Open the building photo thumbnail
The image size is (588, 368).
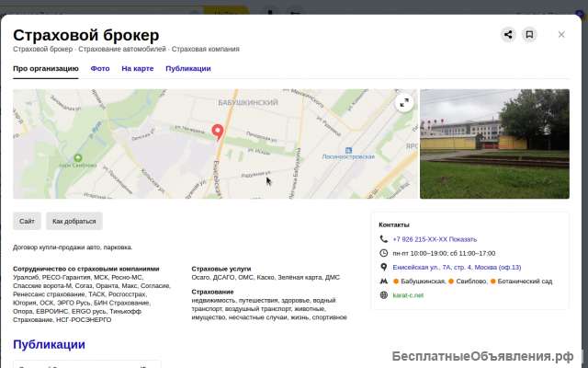[x=494, y=144]
